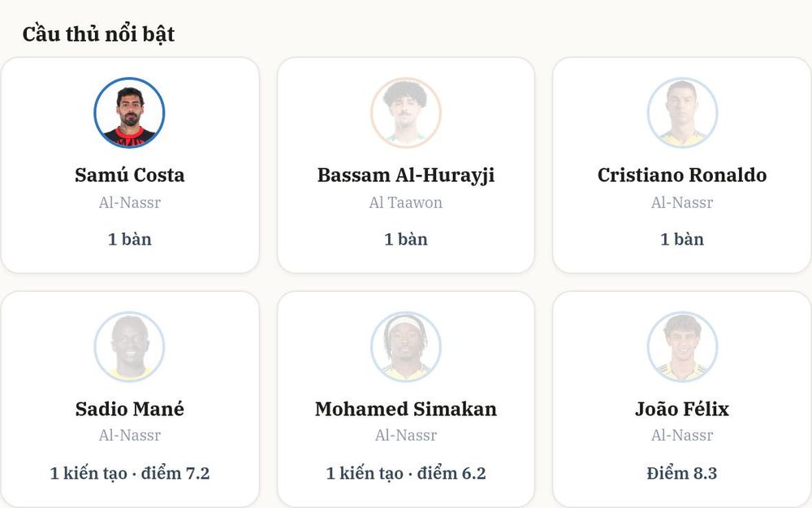Viewport: 812px width, 508px height.
Task: Click Al-Nassr label under Cristiano Ronaldo
Action: pos(682,202)
